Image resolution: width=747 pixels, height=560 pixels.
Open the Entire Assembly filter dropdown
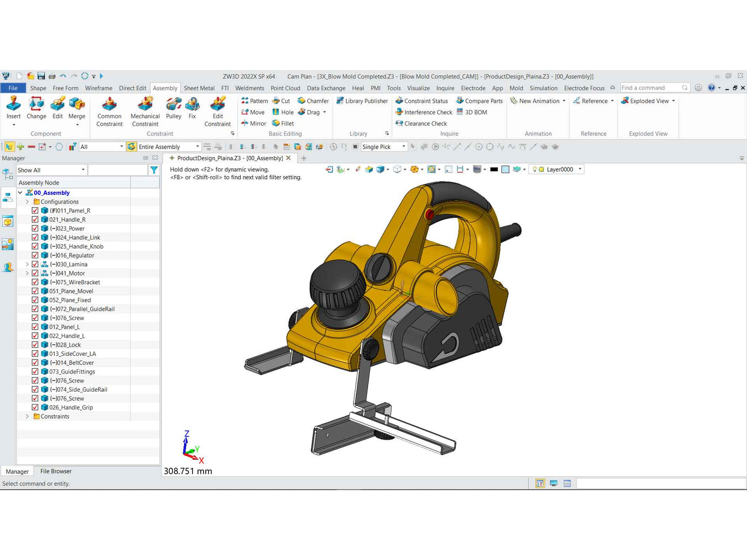197,147
